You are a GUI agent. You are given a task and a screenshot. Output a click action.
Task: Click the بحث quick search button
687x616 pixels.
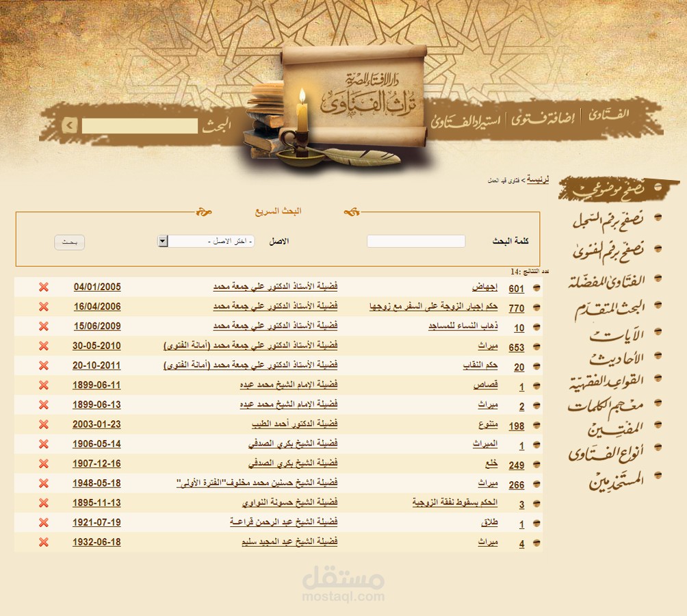click(x=69, y=242)
